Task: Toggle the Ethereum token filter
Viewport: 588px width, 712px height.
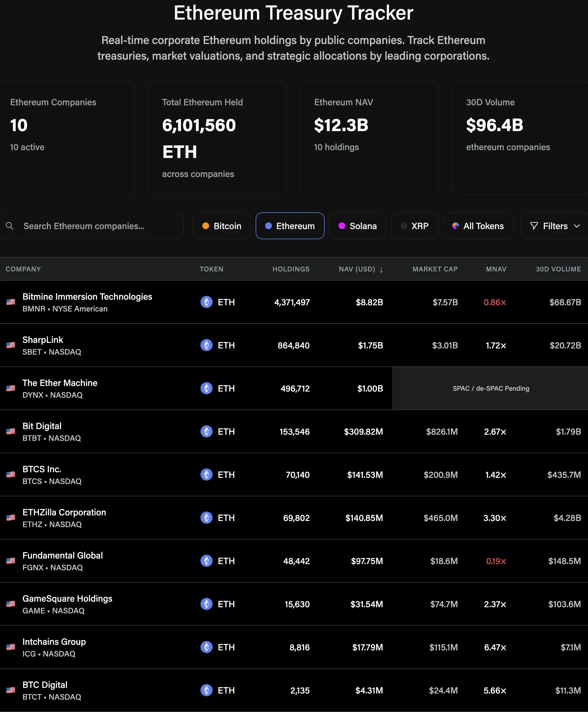Action: click(290, 226)
